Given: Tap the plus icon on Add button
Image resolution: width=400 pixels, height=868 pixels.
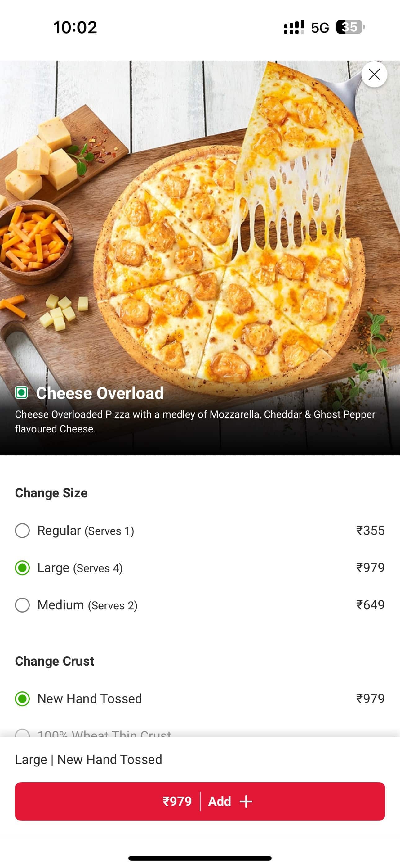Looking at the screenshot, I should click(246, 801).
